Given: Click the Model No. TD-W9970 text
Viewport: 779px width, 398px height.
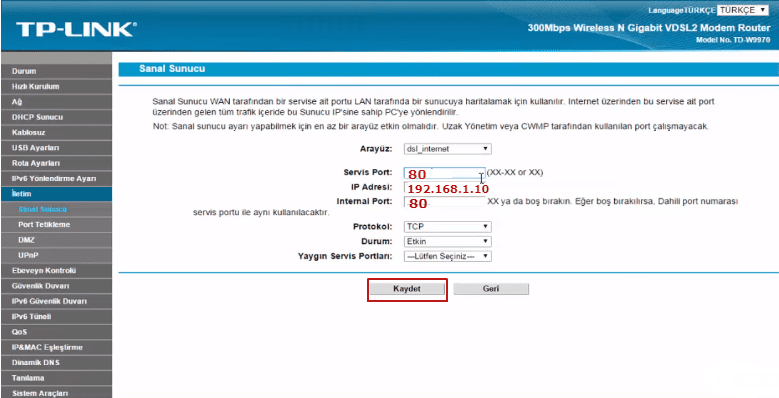Looking at the screenshot, I should pyautogui.click(x=733, y=40).
